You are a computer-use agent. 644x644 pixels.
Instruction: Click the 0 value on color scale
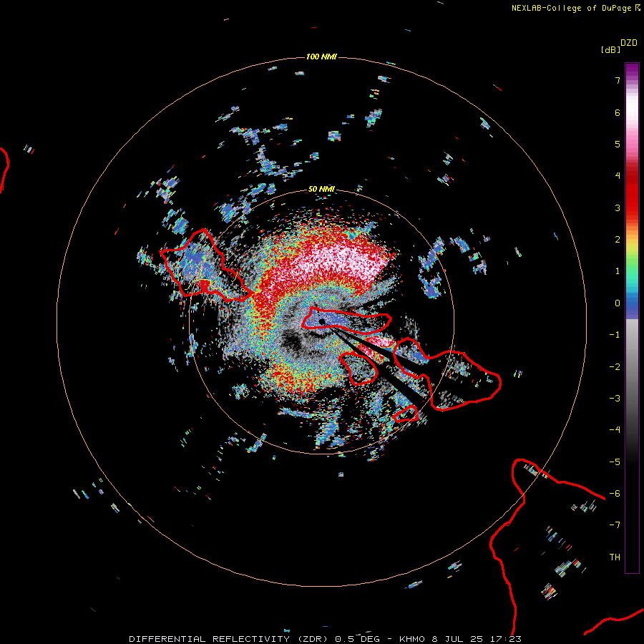tap(618, 303)
